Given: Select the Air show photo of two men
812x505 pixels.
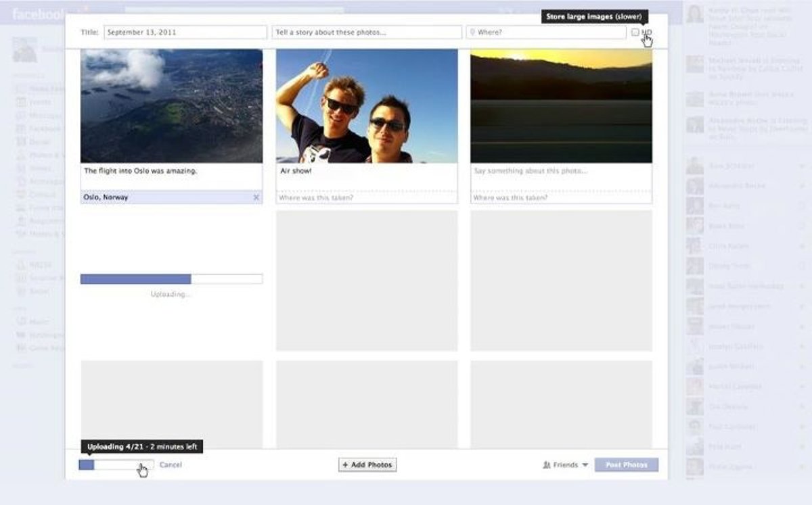Looking at the screenshot, I should pyautogui.click(x=367, y=105).
